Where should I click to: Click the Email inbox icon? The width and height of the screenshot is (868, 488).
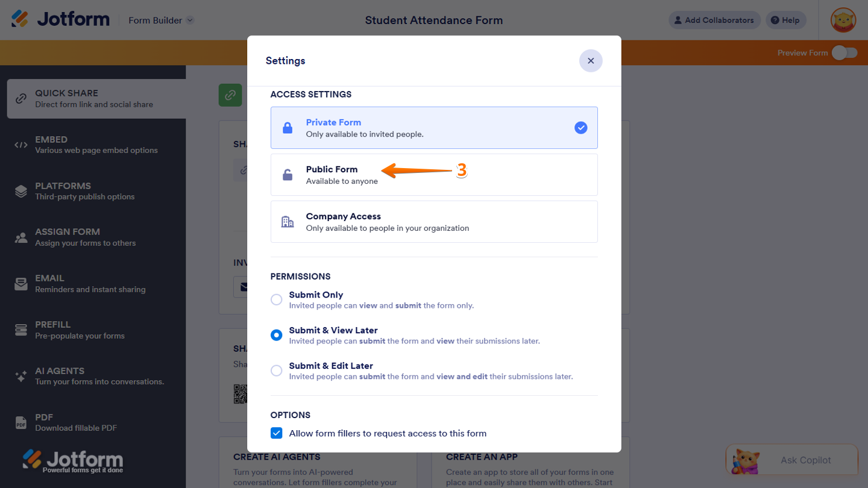tap(21, 284)
